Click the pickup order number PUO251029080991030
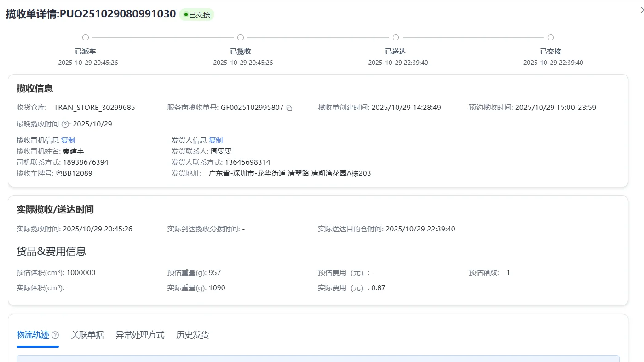Viewport: 644px width, 362px height. pos(118,14)
